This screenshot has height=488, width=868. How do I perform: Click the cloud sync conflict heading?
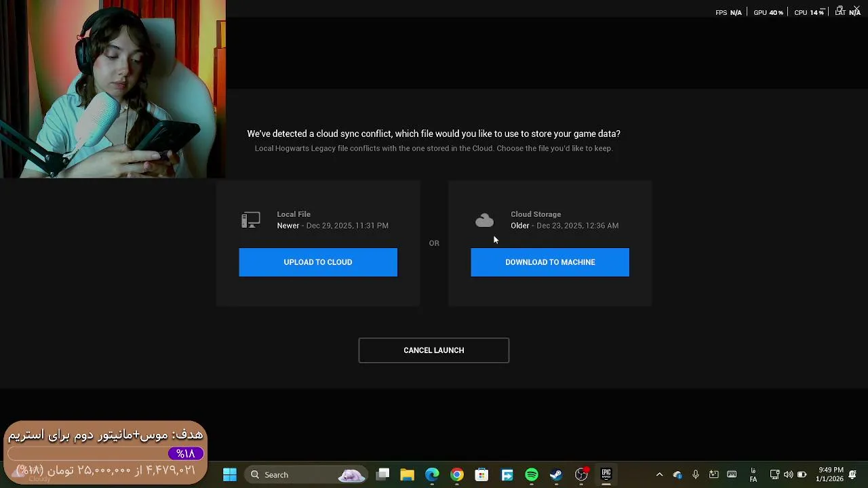coord(434,134)
